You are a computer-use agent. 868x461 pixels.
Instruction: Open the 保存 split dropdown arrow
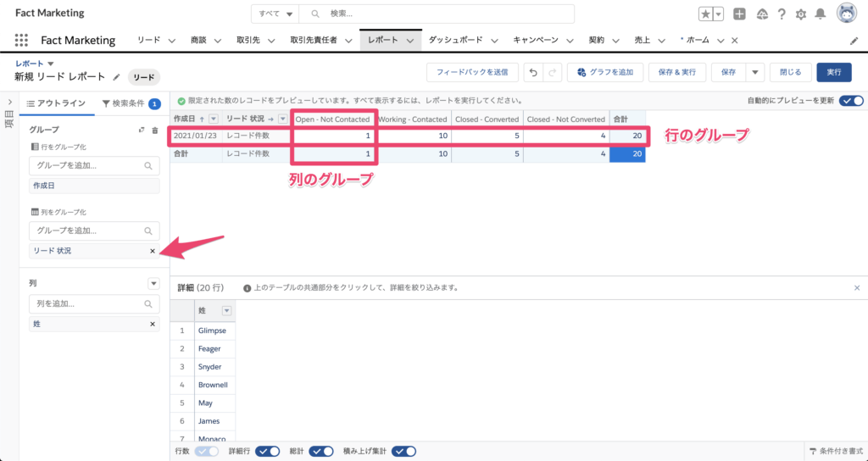pyautogui.click(x=755, y=73)
